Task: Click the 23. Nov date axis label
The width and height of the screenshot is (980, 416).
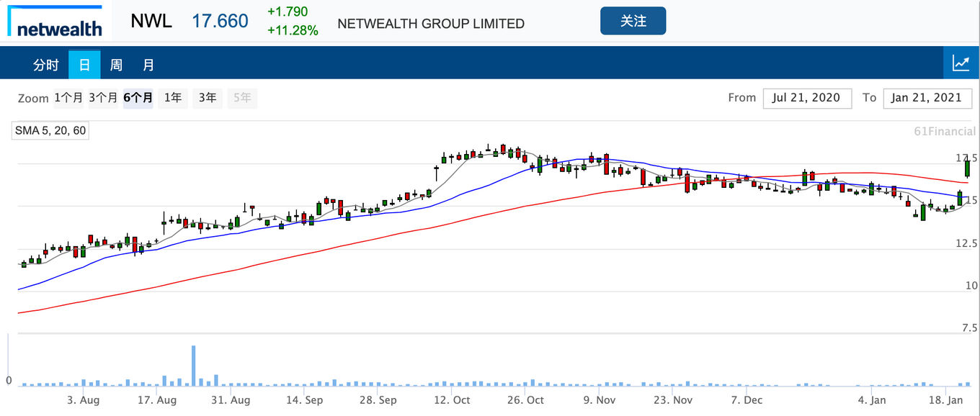Action: [673, 400]
